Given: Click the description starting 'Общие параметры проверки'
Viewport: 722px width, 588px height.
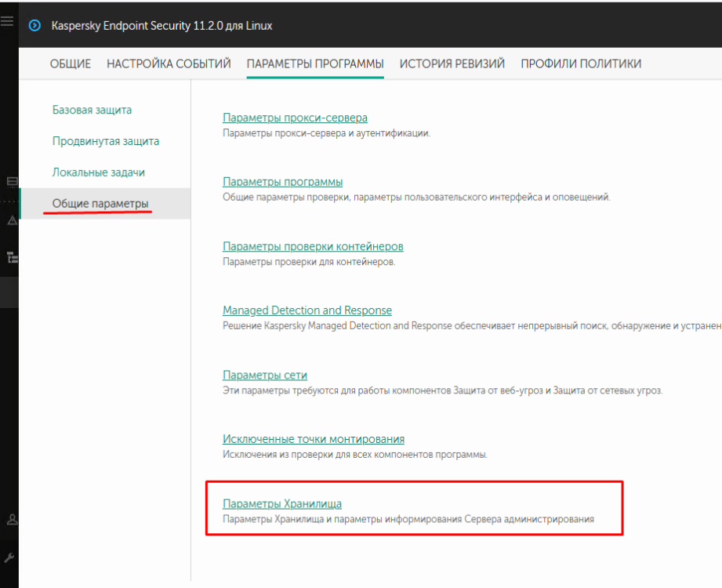Looking at the screenshot, I should [417, 198].
